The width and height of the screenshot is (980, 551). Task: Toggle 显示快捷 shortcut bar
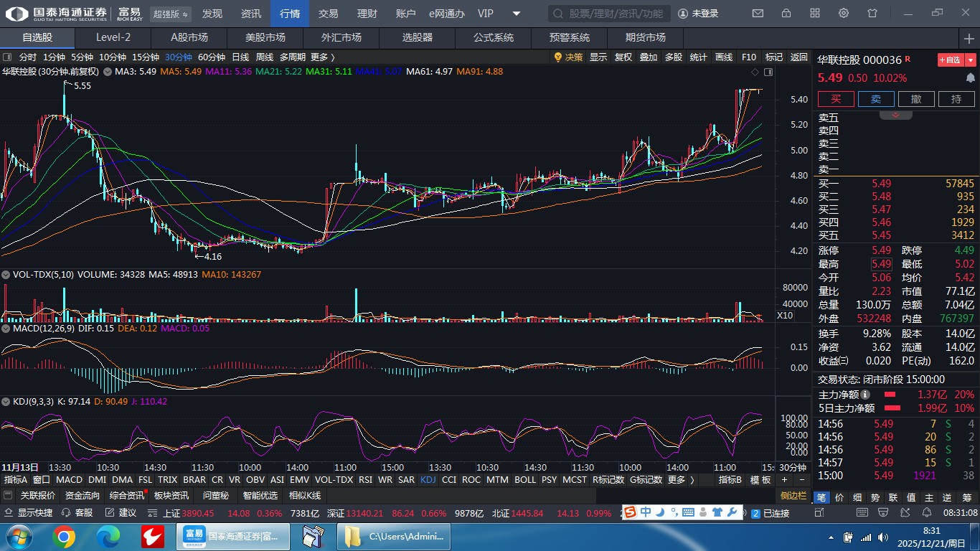(x=29, y=513)
